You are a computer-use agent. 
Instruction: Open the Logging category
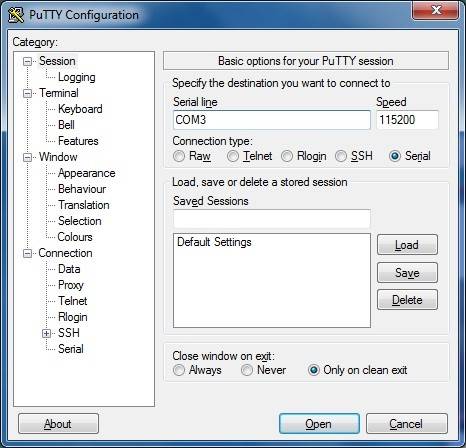77,77
